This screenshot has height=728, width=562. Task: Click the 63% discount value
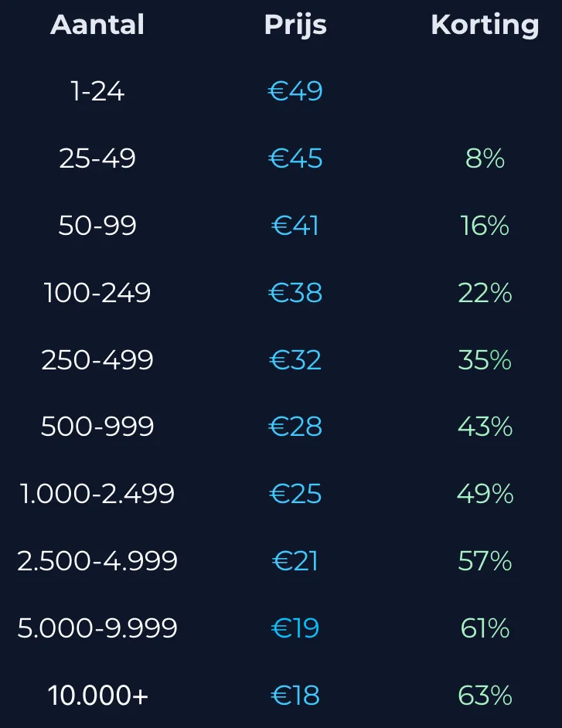(485, 696)
